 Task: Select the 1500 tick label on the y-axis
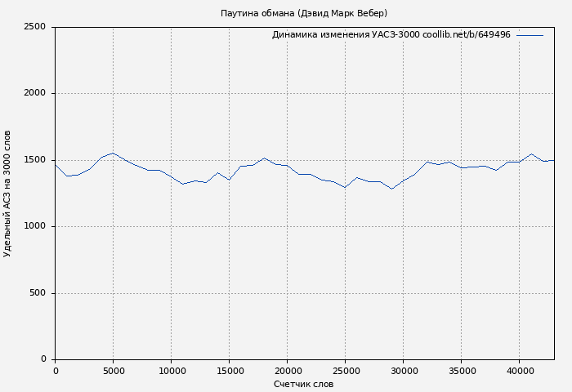click(34, 160)
